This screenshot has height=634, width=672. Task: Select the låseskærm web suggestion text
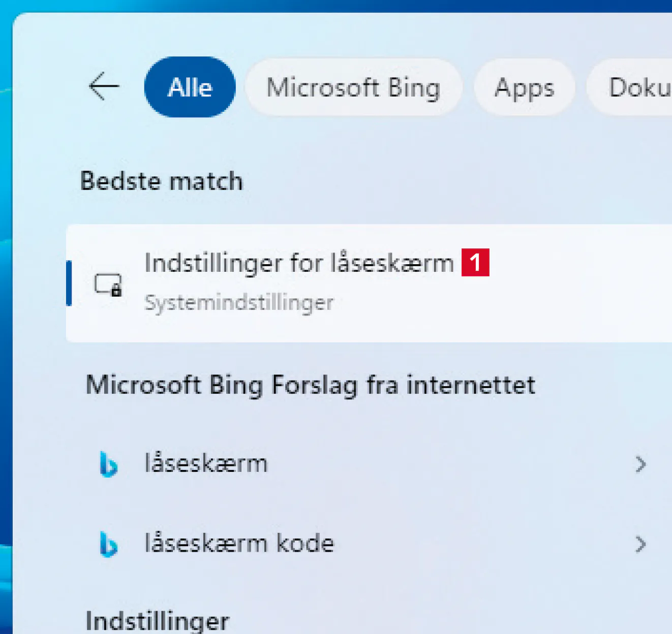pos(206,464)
